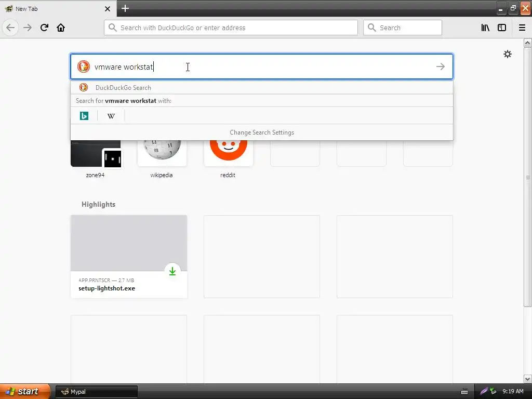Open a new tab with plus button

(125, 8)
